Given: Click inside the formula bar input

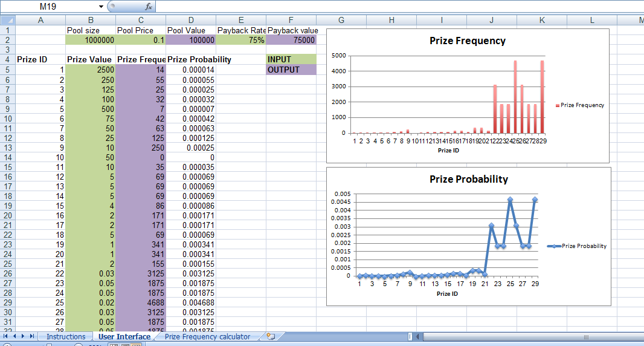Looking at the screenshot, I should click(399, 7).
